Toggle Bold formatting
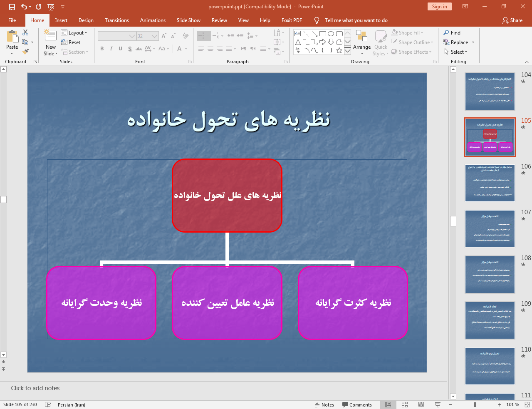 coord(102,49)
